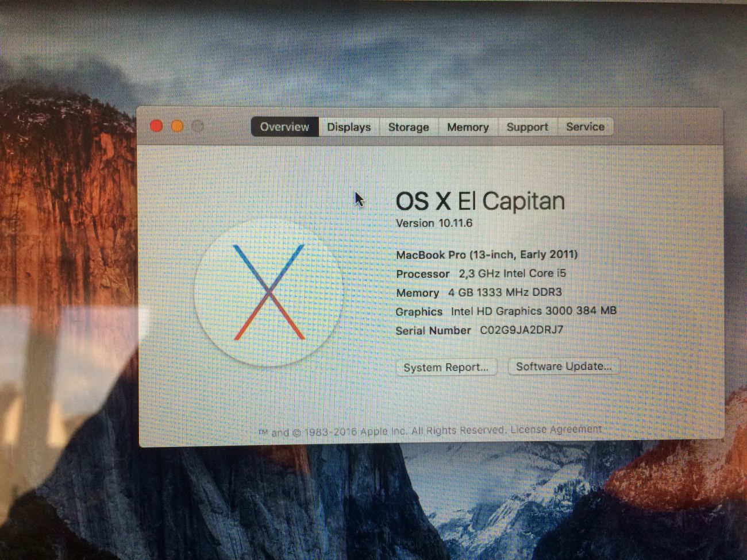Click the OS X El Capitan logo
Image resolution: width=747 pixels, height=560 pixels.
coord(268,292)
